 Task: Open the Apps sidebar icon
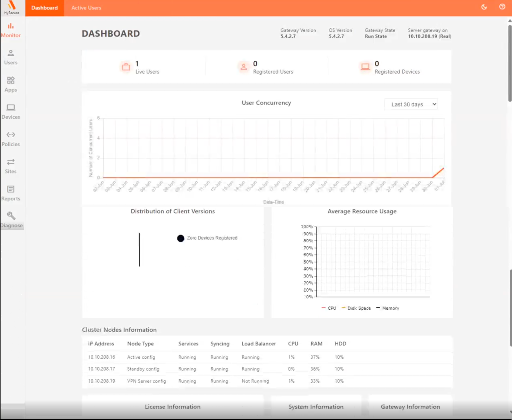[11, 80]
